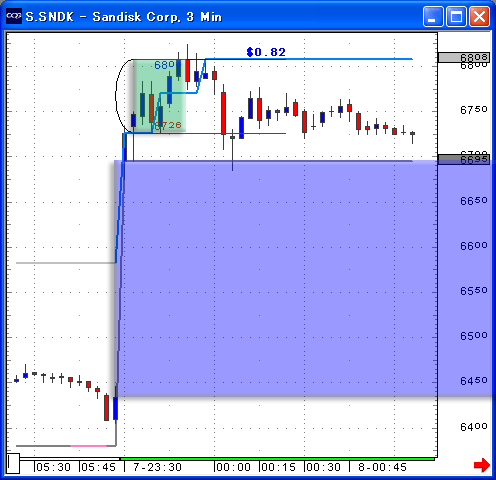The width and height of the screenshot is (496, 480).
Task: Click the 6695 price marker on the scale
Action: tap(464, 159)
